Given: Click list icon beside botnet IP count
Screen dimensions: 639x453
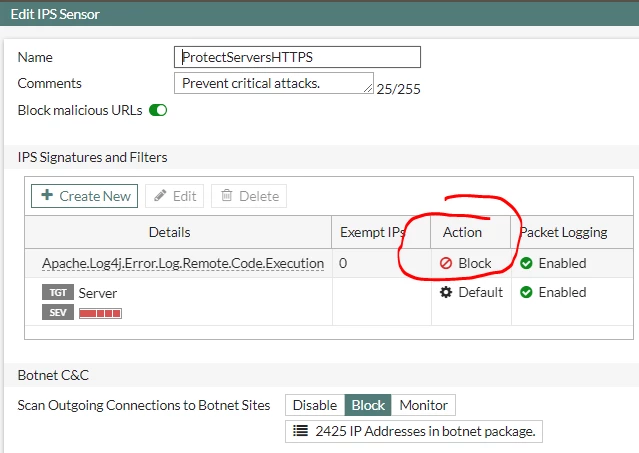Looking at the screenshot, I should click(x=300, y=431).
